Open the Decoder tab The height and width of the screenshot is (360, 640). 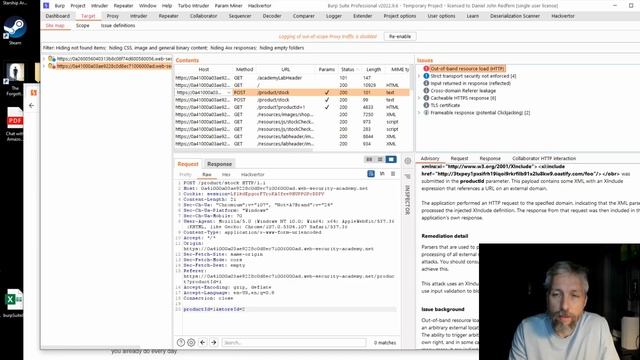pos(272,16)
